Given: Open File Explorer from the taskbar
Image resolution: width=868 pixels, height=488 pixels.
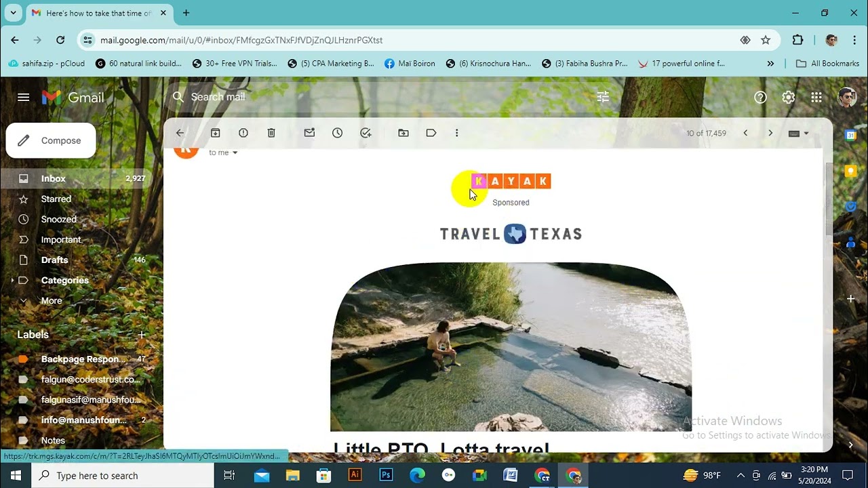Looking at the screenshot, I should click(x=292, y=475).
